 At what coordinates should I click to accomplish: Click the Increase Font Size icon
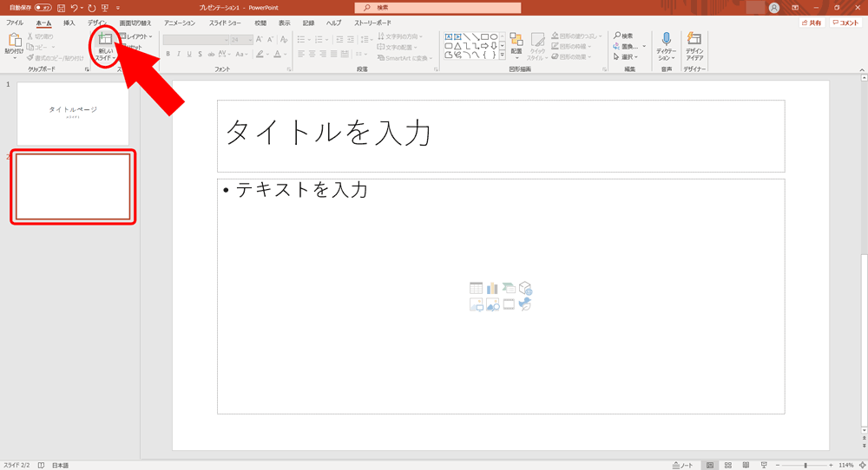pos(259,40)
